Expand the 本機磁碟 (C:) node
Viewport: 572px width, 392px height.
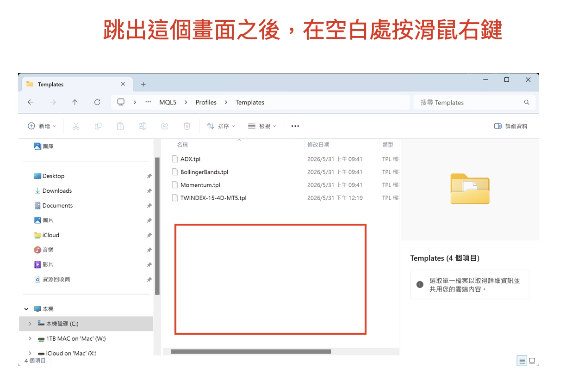pyautogui.click(x=30, y=324)
